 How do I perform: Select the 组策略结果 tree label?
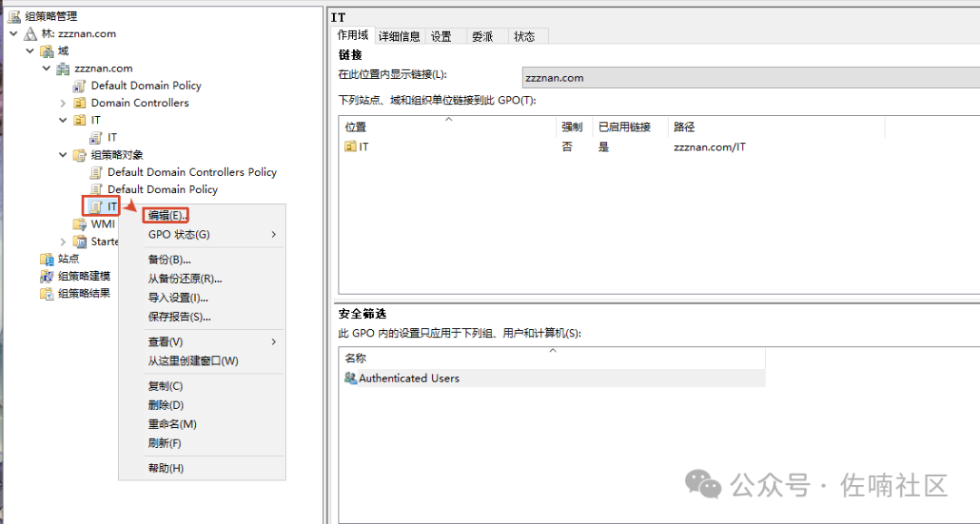coord(84,294)
